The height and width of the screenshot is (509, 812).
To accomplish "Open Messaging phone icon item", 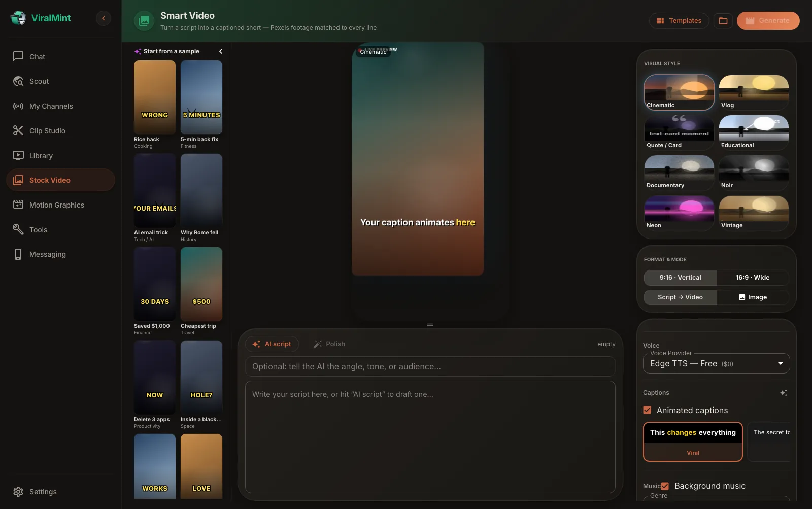I will [x=18, y=254].
